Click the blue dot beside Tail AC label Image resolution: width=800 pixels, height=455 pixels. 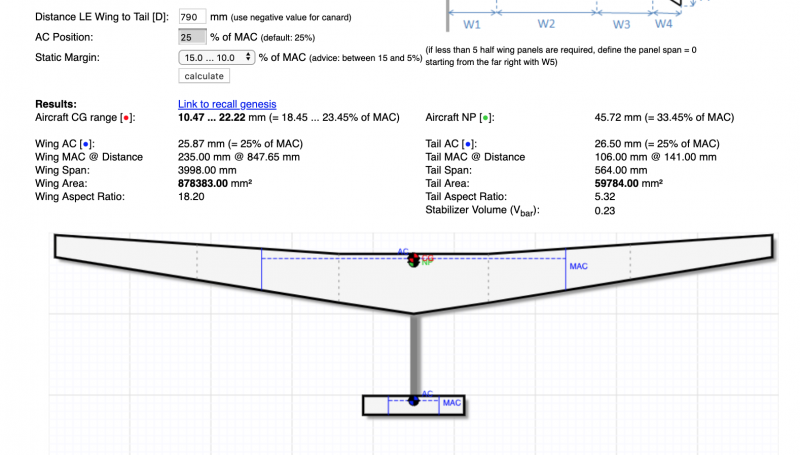pos(467,144)
